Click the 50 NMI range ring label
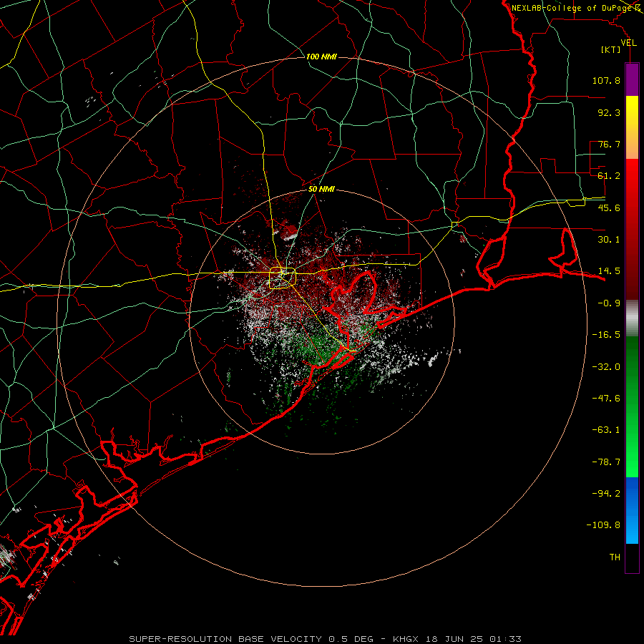 (321, 189)
